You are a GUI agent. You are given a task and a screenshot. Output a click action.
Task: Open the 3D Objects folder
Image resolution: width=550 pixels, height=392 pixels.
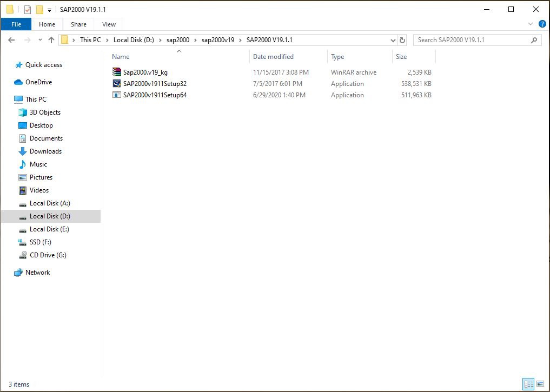point(45,112)
